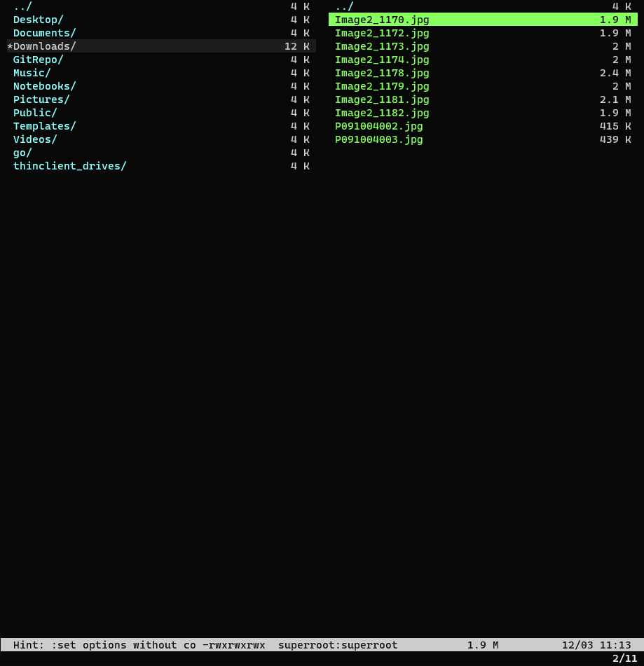This screenshot has width=644, height=666.
Task: Select file Image2_1172.jpg
Action: [483, 33]
